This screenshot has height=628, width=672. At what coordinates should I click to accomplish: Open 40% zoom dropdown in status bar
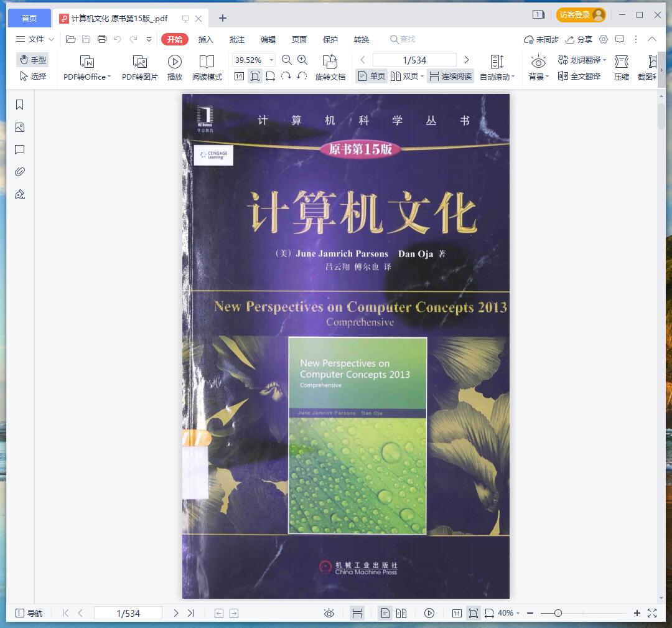point(508,613)
